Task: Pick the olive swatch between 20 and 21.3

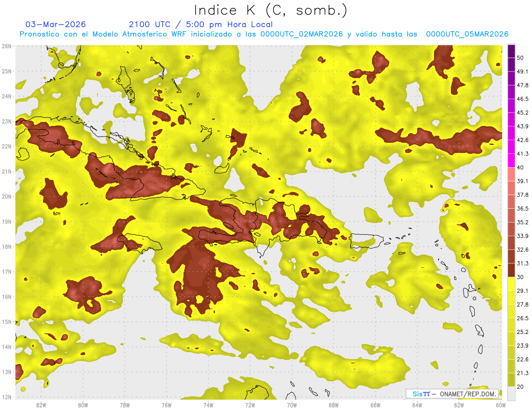Action: [511, 380]
